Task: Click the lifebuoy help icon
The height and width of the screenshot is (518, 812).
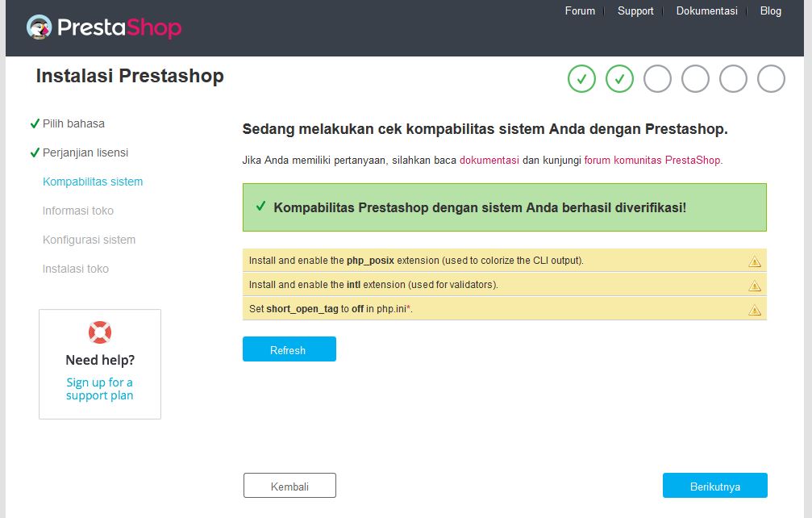Action: [x=100, y=332]
